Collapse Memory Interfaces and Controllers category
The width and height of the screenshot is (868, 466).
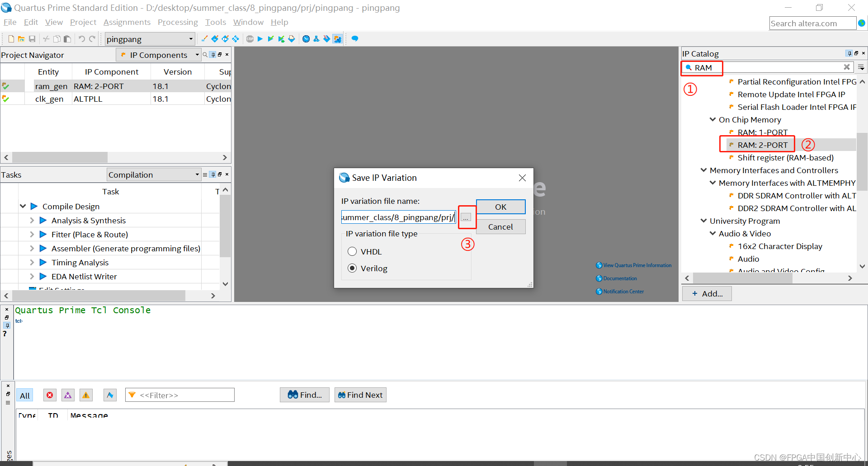[703, 170]
